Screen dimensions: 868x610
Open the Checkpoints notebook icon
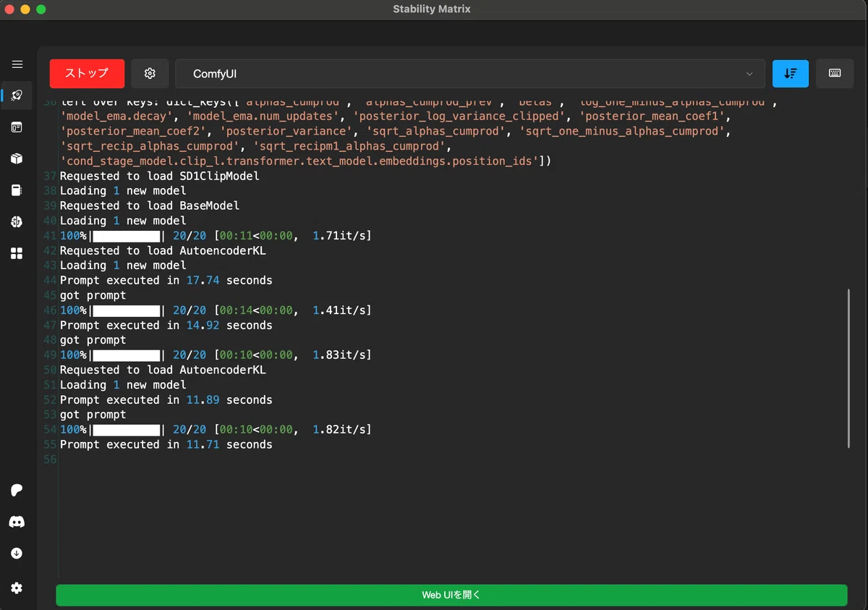(17, 190)
